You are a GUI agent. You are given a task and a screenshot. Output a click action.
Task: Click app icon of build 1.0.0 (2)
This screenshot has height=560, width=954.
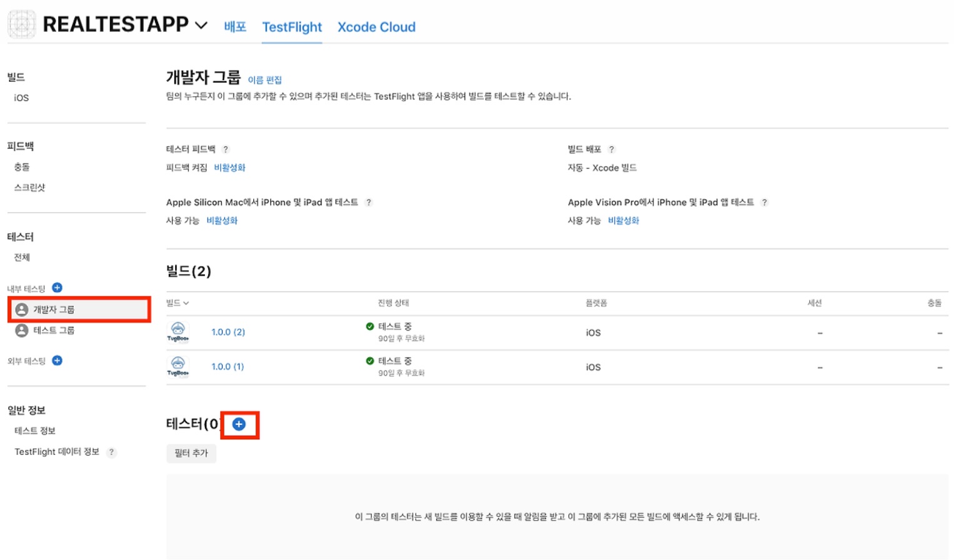[x=178, y=331]
